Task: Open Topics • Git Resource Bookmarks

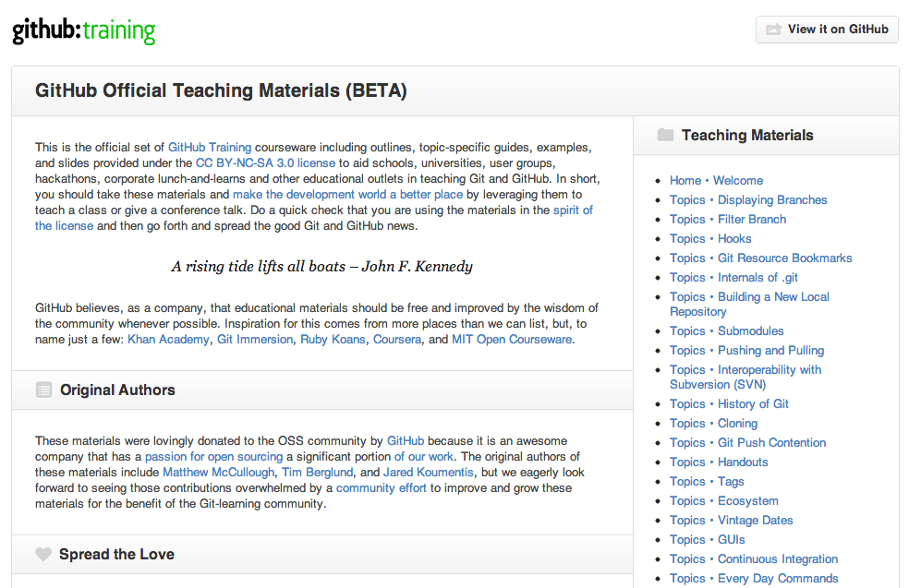Action: coord(761,258)
